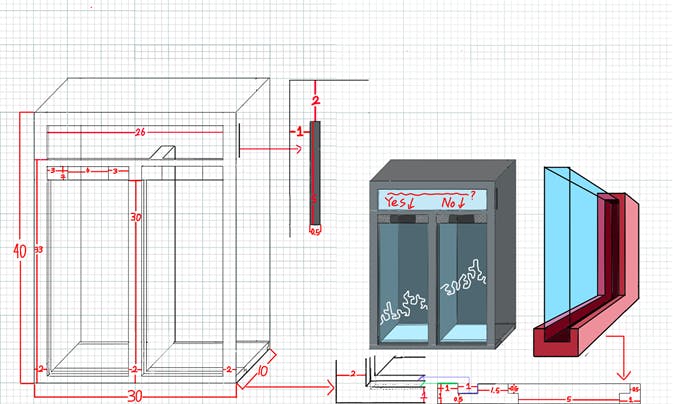Click the "26" top panel width label

pos(140,132)
